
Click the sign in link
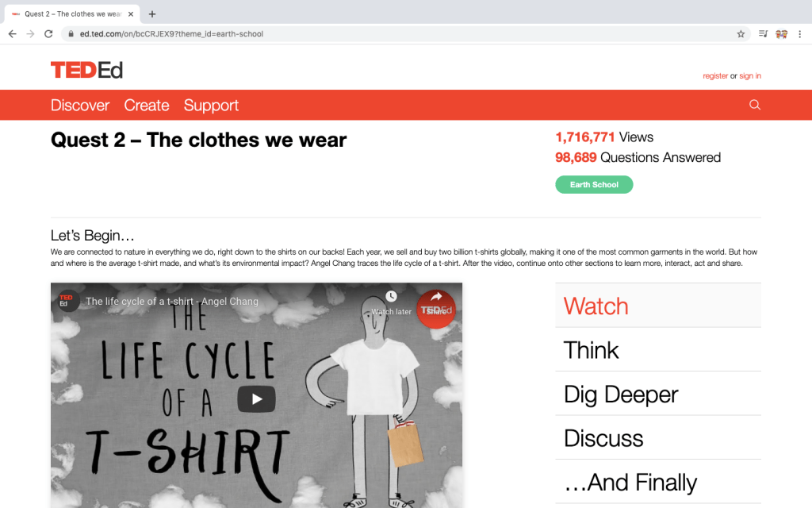[x=750, y=76]
